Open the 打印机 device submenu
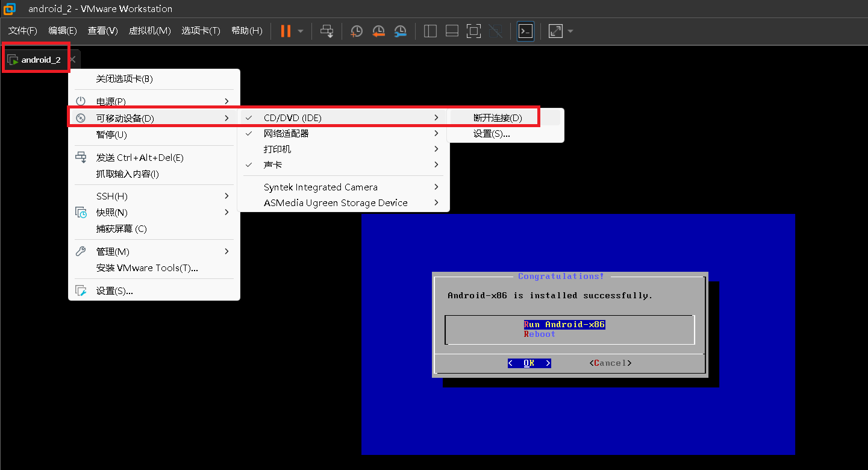The height and width of the screenshot is (470, 868). tap(343, 149)
